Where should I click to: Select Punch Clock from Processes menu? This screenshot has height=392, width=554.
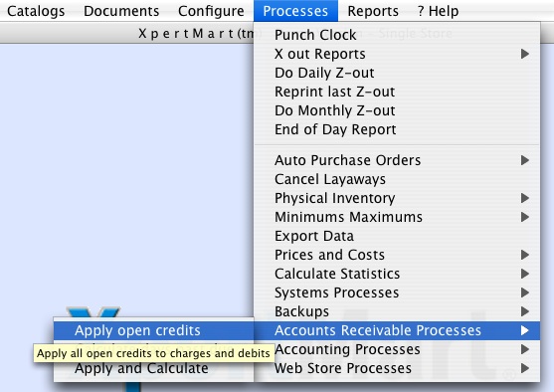[x=397, y=35]
